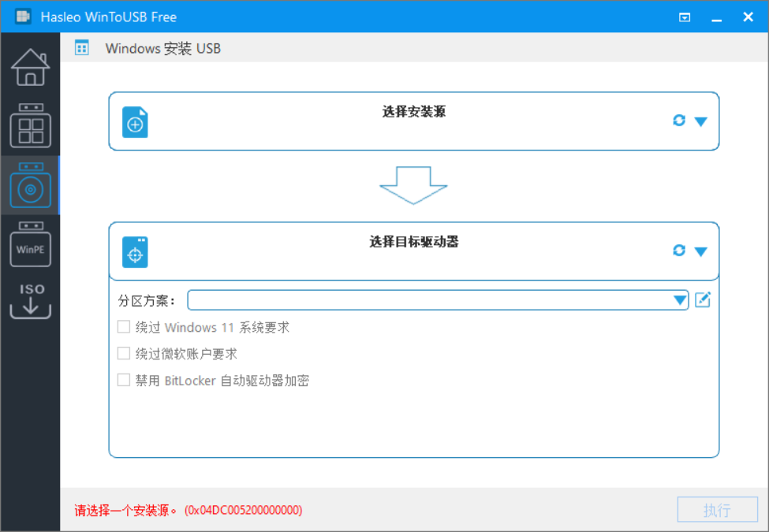Open the ISO download tool
Viewport: 769px width, 532px height.
(x=31, y=301)
